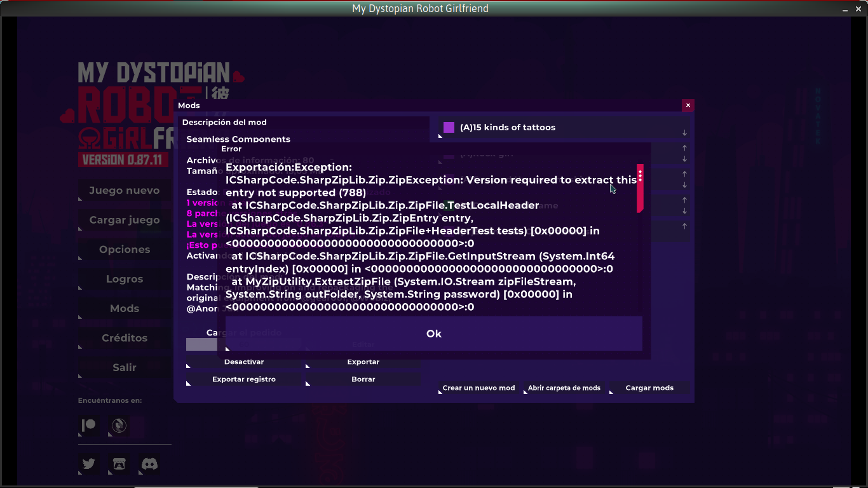The height and width of the screenshot is (488, 868).
Task: Click the Exportar registro button
Action: [244, 379]
